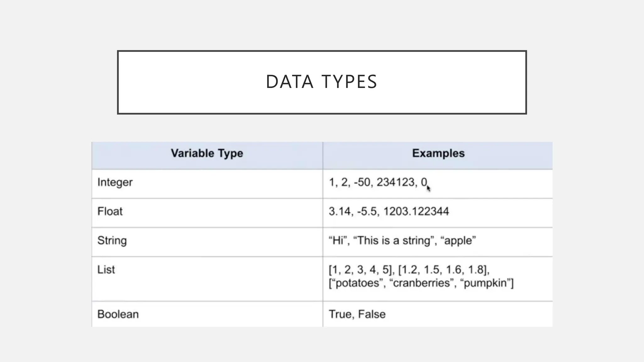Click the Float row label
Screen dimensions: 644x362
click(x=110, y=211)
